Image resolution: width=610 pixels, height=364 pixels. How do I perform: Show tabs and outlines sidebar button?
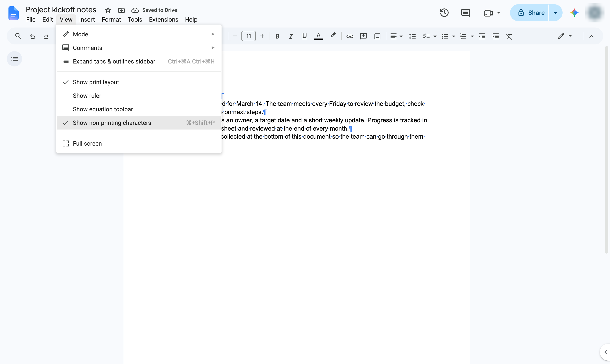pyautogui.click(x=14, y=59)
